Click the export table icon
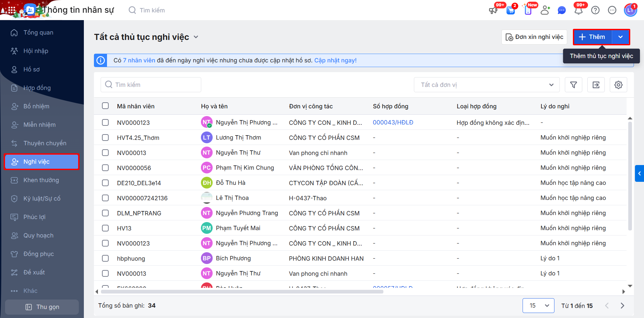 (x=596, y=85)
